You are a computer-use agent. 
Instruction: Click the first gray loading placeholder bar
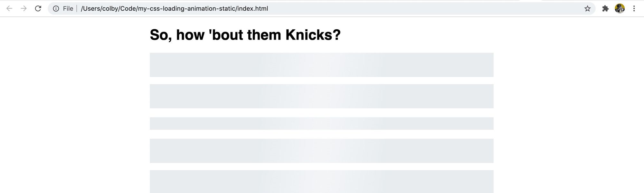click(321, 65)
